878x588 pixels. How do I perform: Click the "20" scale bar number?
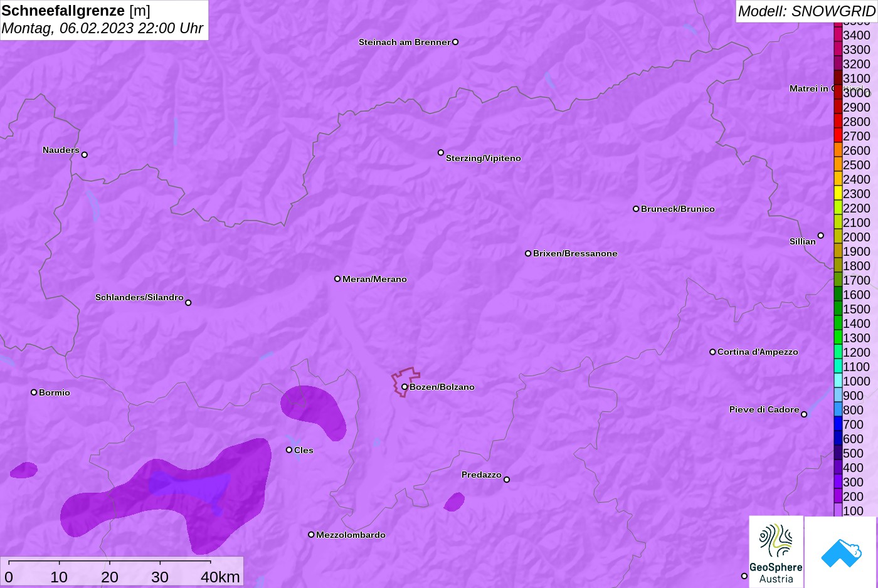[x=110, y=577]
